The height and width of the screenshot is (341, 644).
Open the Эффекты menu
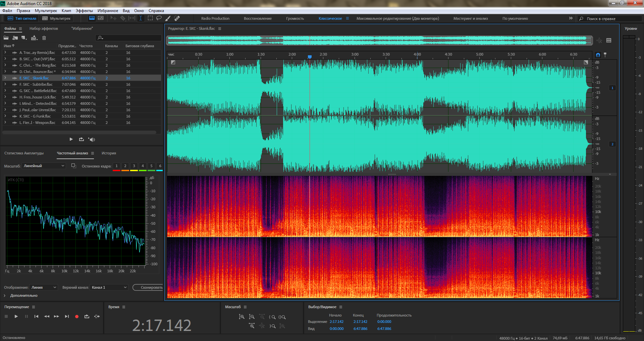click(x=84, y=11)
